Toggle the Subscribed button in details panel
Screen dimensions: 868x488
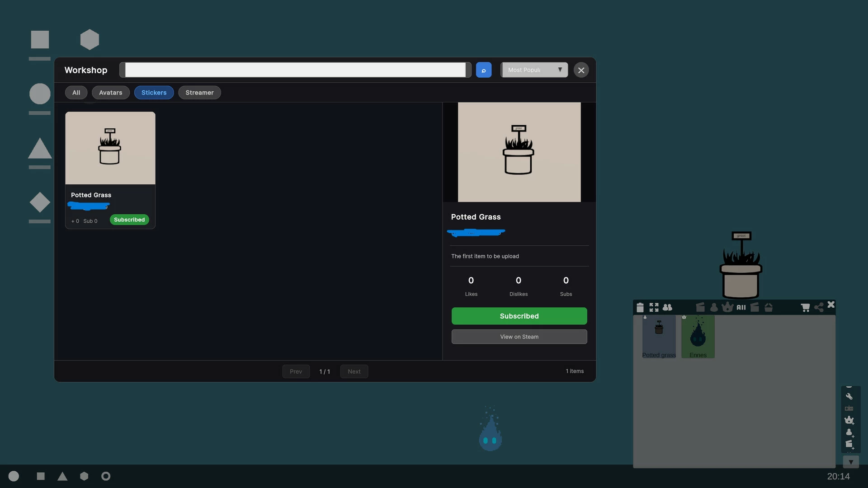(x=519, y=316)
